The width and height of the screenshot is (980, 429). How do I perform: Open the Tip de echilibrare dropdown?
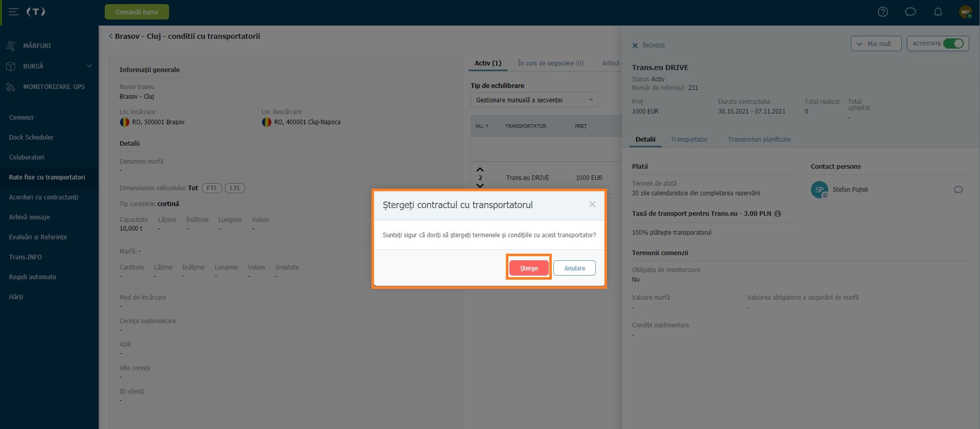pyautogui.click(x=534, y=100)
